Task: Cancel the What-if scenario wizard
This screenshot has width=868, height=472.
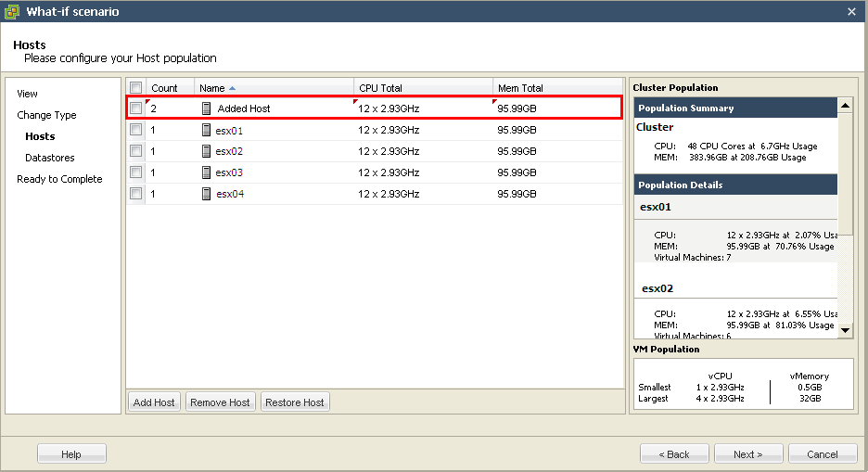Action: (823, 454)
